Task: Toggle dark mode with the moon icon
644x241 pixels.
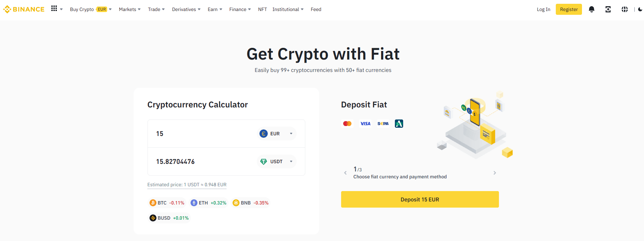Action: 640,9
